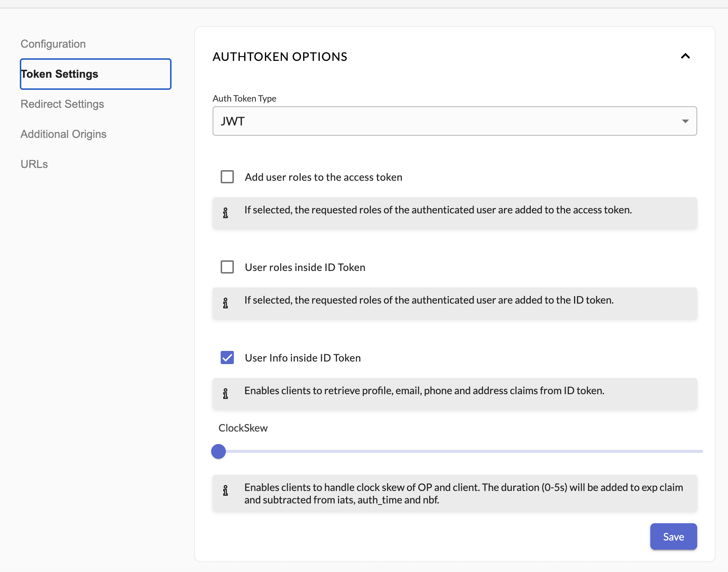The height and width of the screenshot is (572, 728).
Task: Click the Auth Token Type label
Action: (244, 98)
